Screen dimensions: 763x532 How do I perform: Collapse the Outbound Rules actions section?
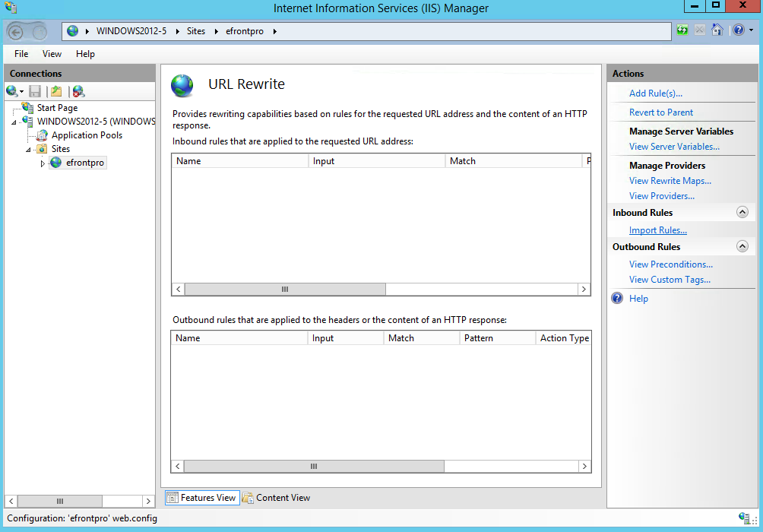[x=742, y=247]
